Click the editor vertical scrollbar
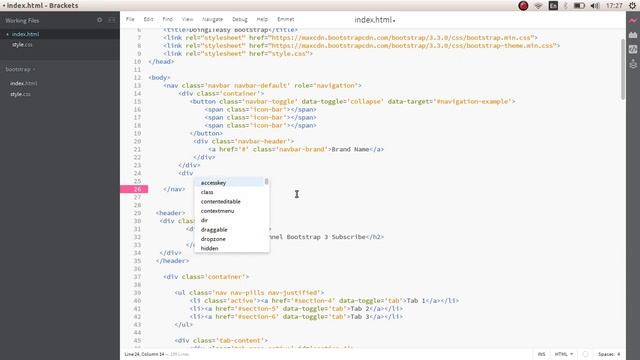 tap(622, 69)
